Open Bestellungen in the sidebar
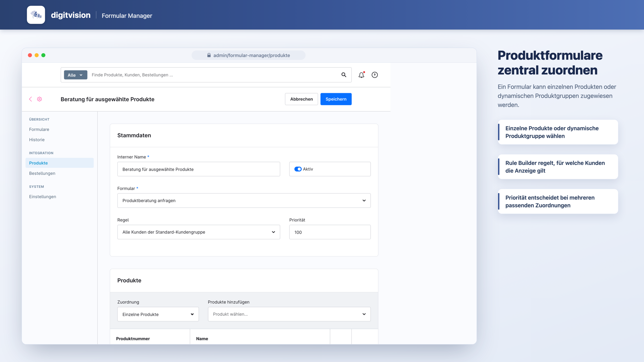The height and width of the screenshot is (362, 644). pyautogui.click(x=42, y=173)
